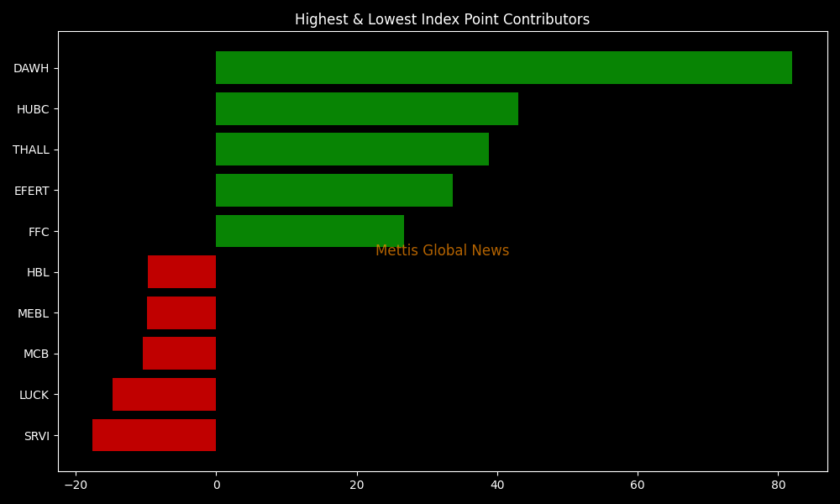
Task: Select the red MCB bar
Action: click(179, 353)
